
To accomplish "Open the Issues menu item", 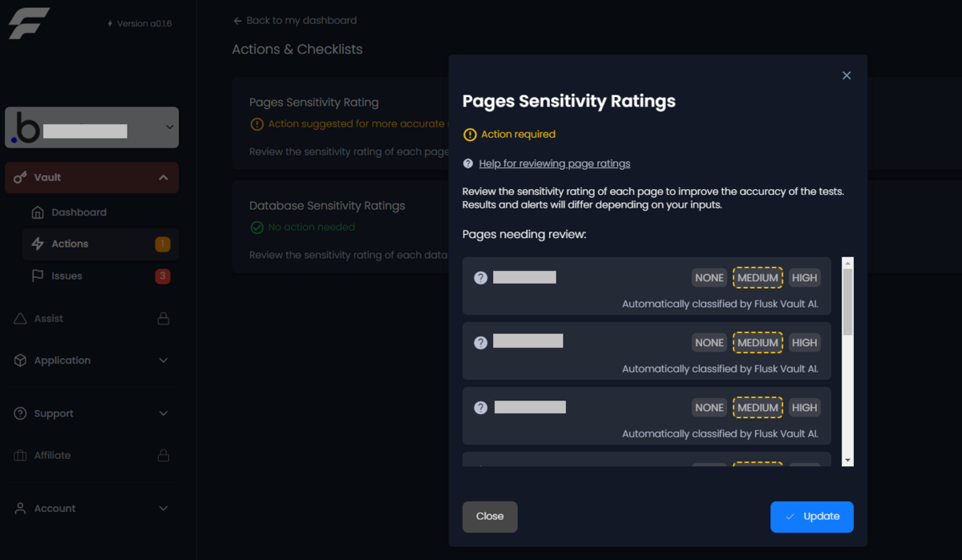I will pos(67,276).
